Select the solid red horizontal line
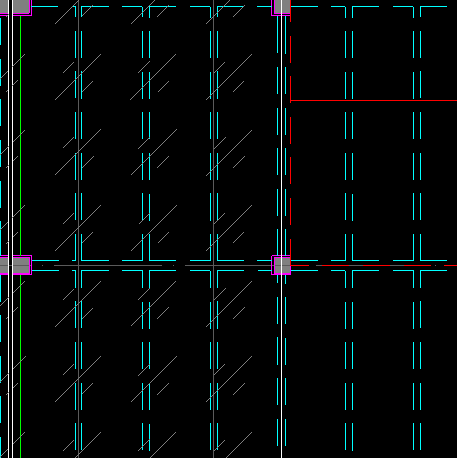The width and height of the screenshot is (457, 458). pyautogui.click(x=373, y=100)
